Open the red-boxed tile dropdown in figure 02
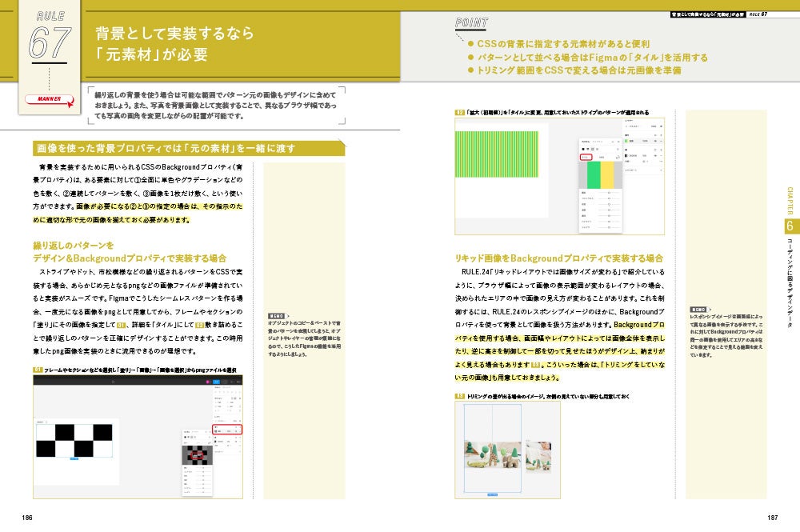This screenshot has height=532, width=800. point(586,157)
